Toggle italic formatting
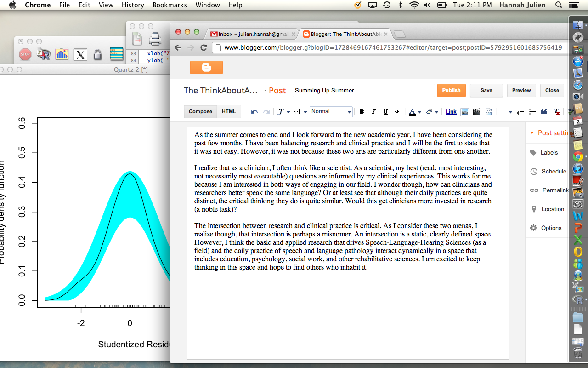This screenshot has width=588, height=368. [373, 112]
